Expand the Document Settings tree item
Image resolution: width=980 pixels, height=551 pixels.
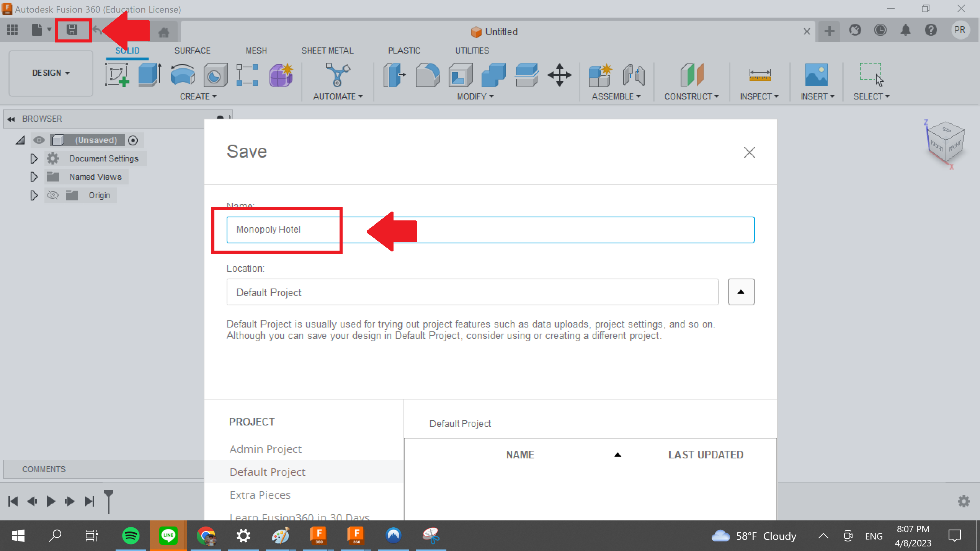tap(34, 158)
